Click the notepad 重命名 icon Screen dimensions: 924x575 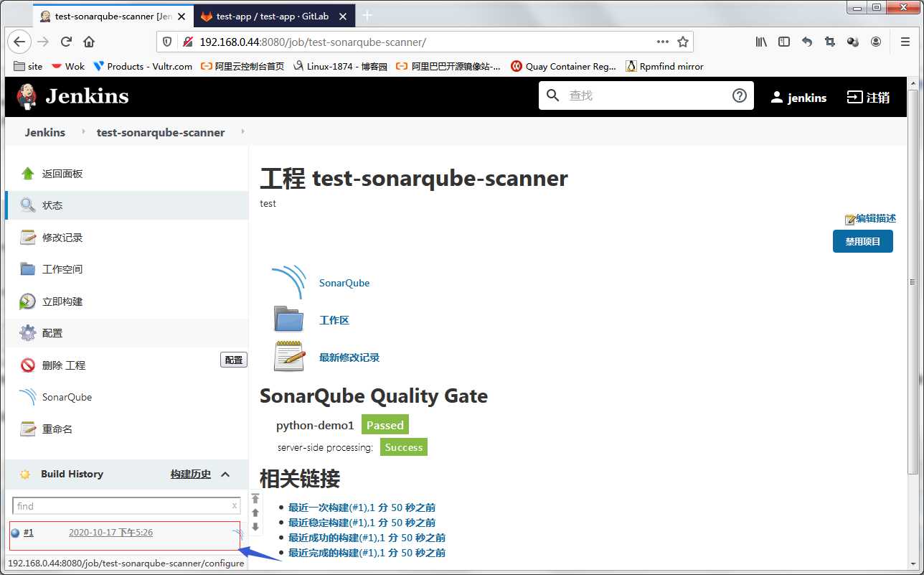(x=27, y=429)
